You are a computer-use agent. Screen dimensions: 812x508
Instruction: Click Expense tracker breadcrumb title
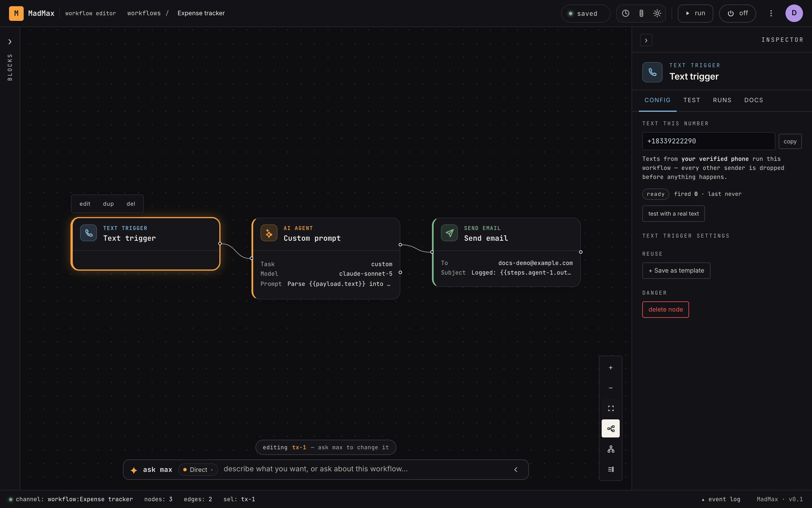pos(201,13)
